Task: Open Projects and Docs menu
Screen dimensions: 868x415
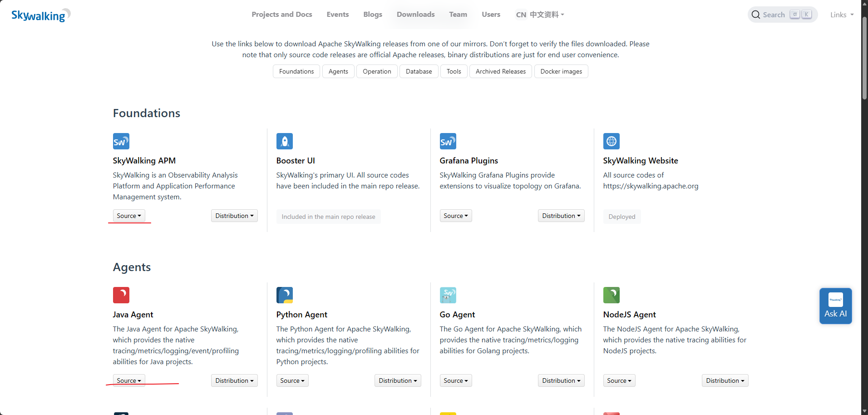Action: [282, 15]
